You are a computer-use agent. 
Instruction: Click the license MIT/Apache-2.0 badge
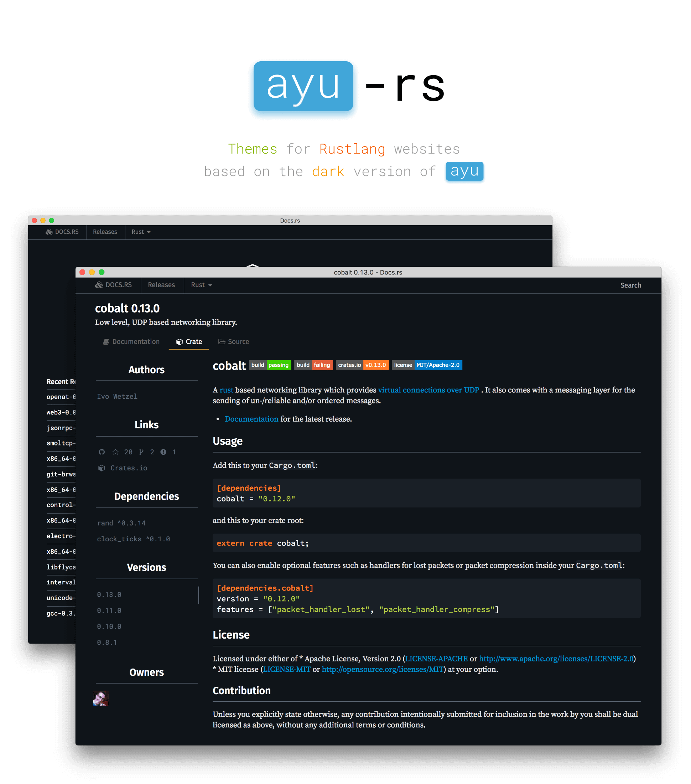point(427,365)
